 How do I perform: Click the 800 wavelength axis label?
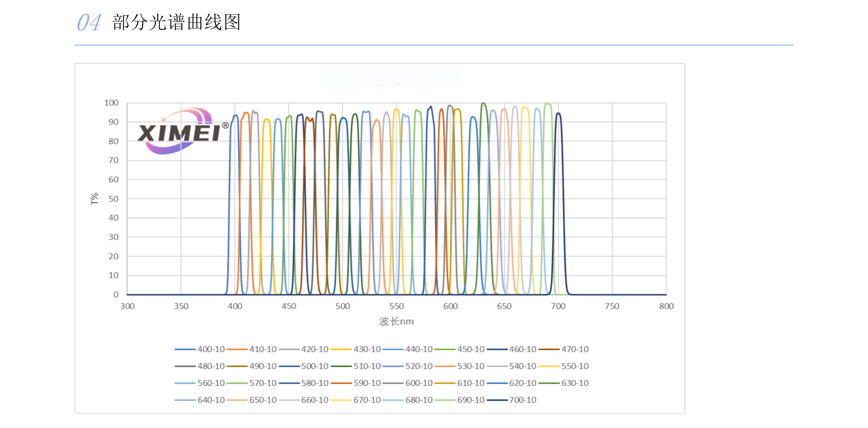coord(666,306)
